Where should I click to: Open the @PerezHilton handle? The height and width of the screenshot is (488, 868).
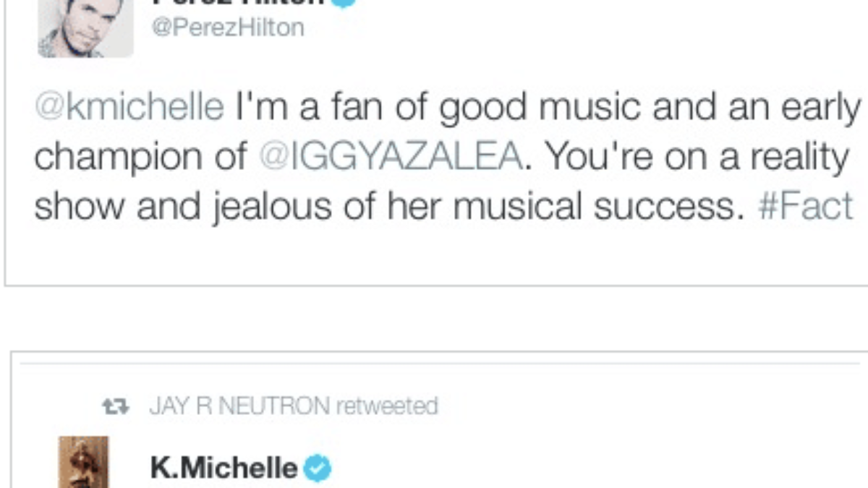point(227,27)
